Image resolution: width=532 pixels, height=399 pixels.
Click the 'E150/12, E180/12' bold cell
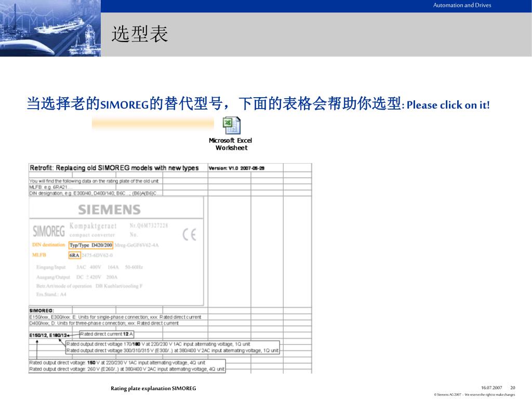[48, 335]
